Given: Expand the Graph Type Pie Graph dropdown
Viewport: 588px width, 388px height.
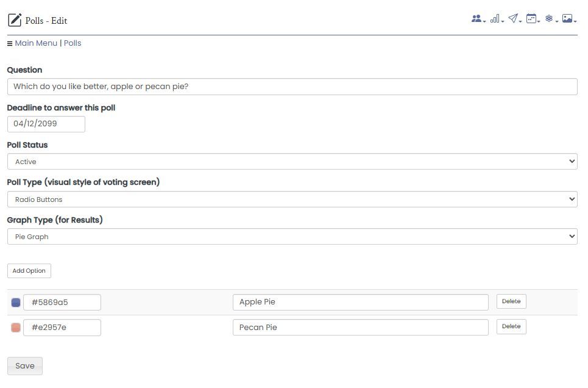Looking at the screenshot, I should pyautogui.click(x=292, y=237).
